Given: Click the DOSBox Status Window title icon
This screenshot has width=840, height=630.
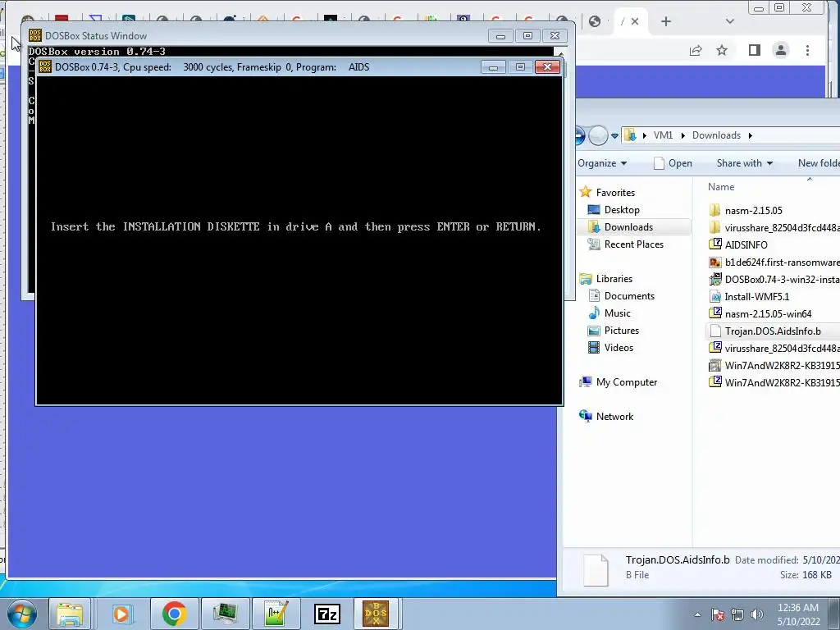Looking at the screenshot, I should pos(34,35).
